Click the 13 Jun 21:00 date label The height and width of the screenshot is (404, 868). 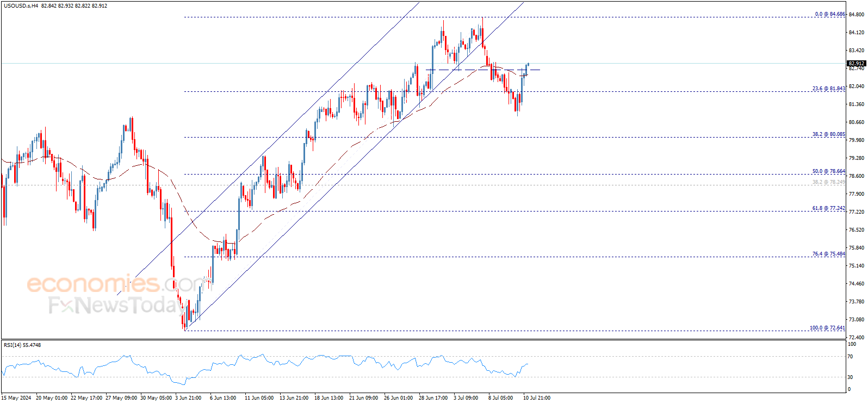[x=294, y=398]
